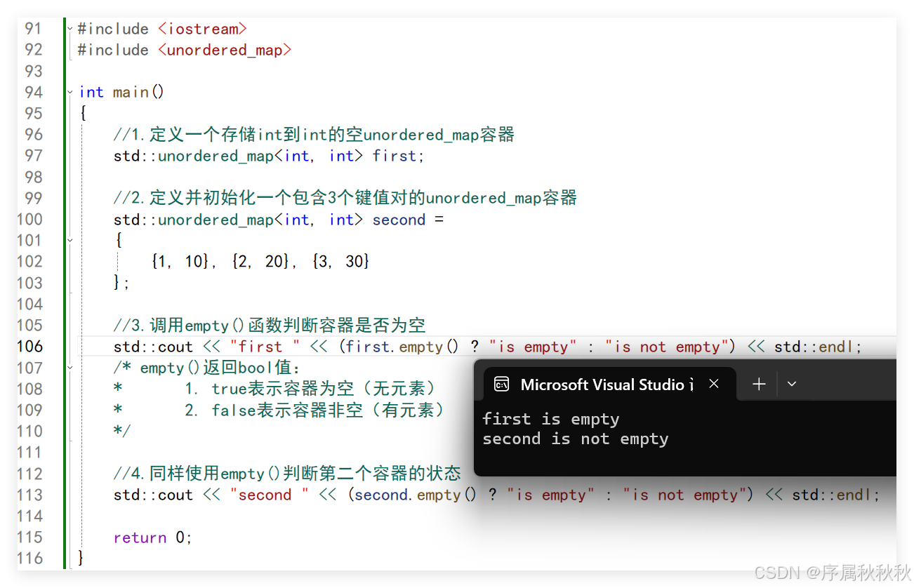Click the 'first is empty' console output
This screenshot has width=914, height=588.
[x=551, y=420]
